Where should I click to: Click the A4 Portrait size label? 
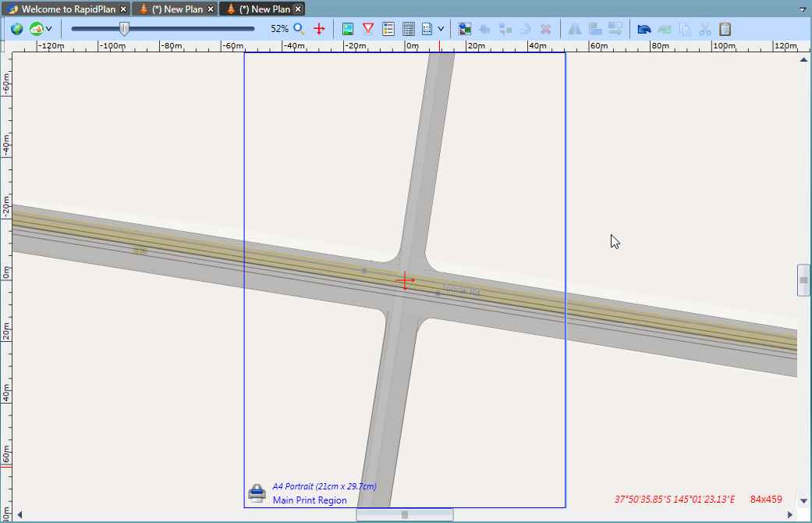pyautogui.click(x=324, y=487)
